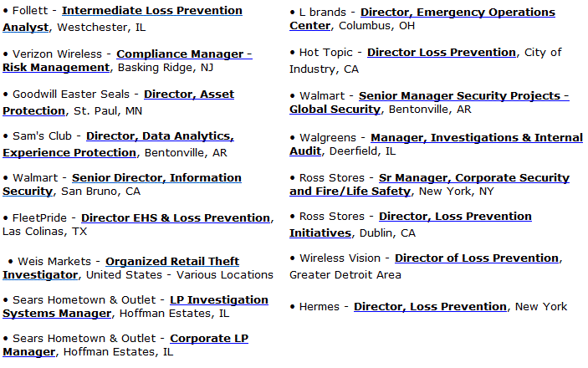The width and height of the screenshot is (588, 368).
Task: Open Ross Stores Sr Manager, Corporate Security link
Action: click(x=474, y=178)
